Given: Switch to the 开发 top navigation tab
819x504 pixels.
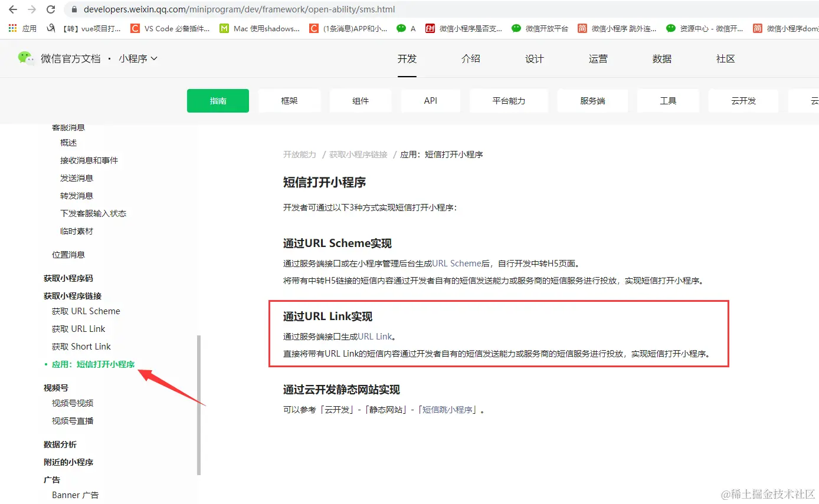Looking at the screenshot, I should click(x=407, y=58).
